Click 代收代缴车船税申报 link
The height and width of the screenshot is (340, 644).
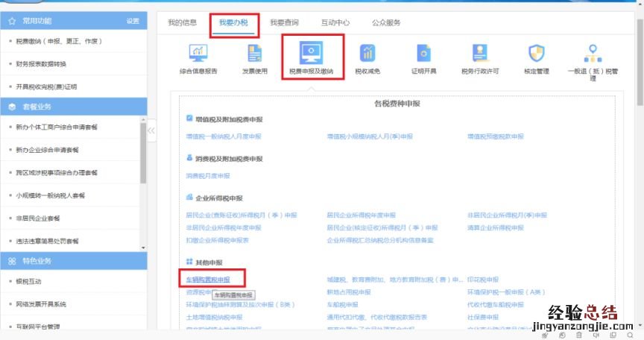[x=496, y=305]
